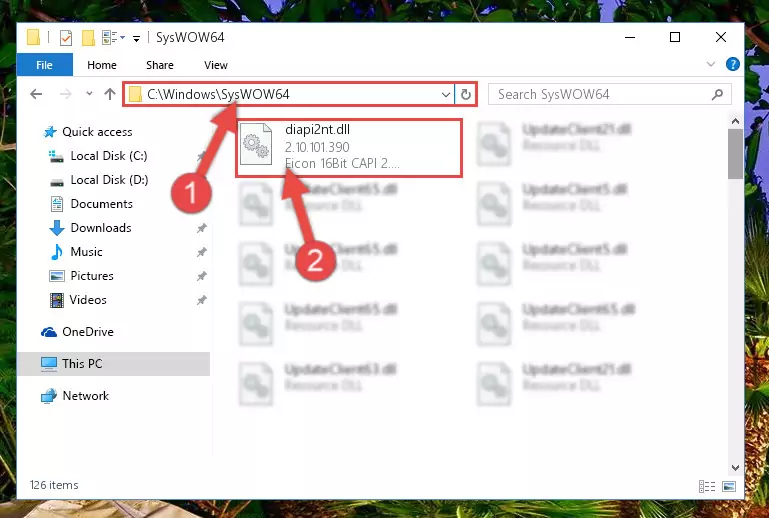Screen dimensions: 769x518
Task: Click the pin icon next to Downloads
Action: point(202,228)
